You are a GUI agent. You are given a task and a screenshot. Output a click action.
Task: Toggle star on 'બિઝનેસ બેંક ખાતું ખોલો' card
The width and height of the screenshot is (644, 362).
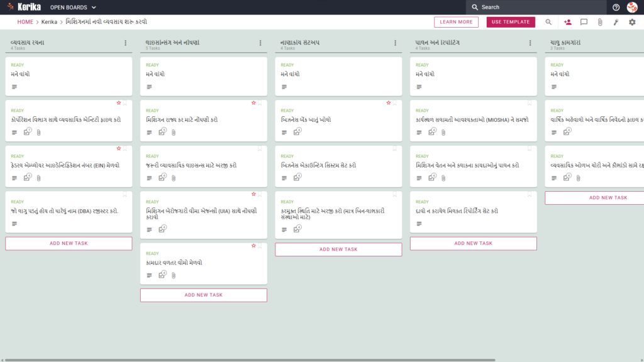point(389,103)
